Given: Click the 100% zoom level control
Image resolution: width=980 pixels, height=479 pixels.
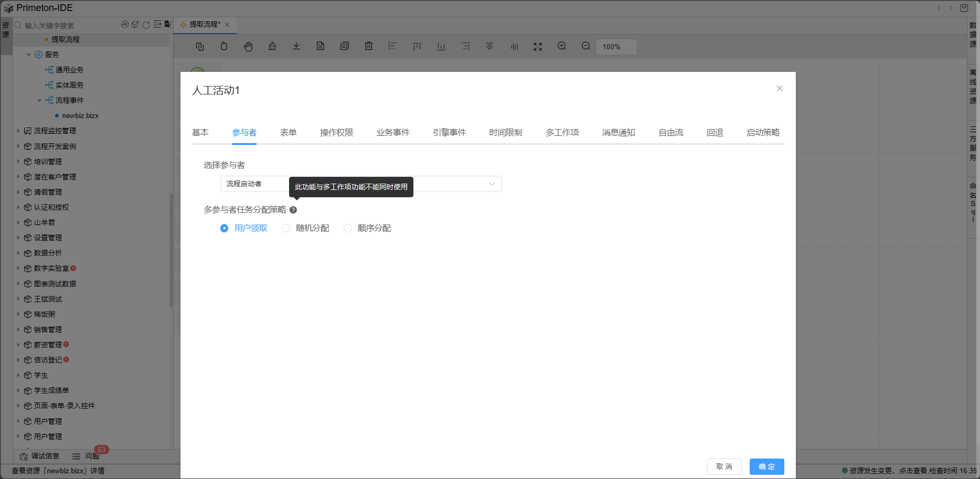Looking at the screenshot, I should point(616,47).
